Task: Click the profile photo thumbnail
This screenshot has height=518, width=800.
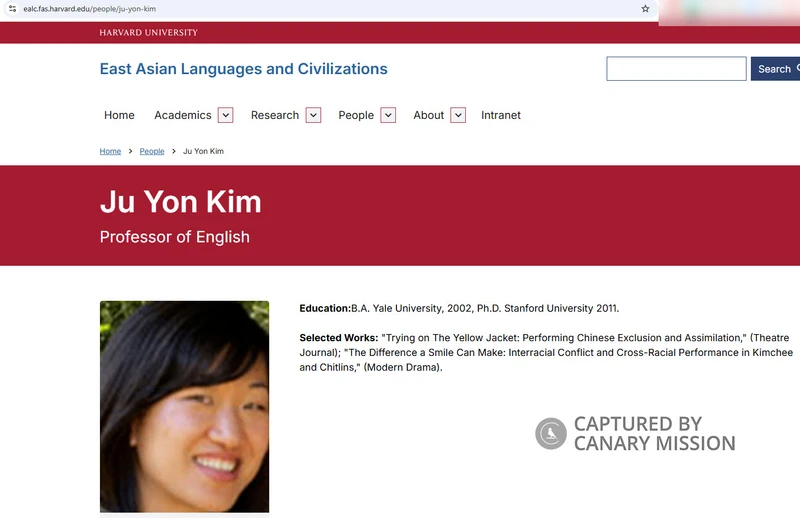Action: tap(185, 407)
